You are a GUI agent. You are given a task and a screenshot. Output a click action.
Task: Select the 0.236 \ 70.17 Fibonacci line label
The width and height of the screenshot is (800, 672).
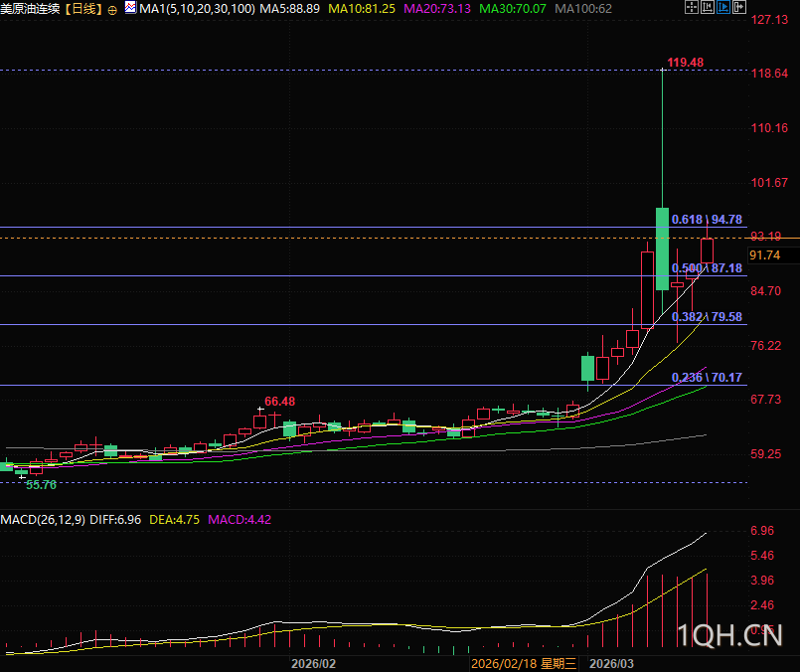click(707, 378)
